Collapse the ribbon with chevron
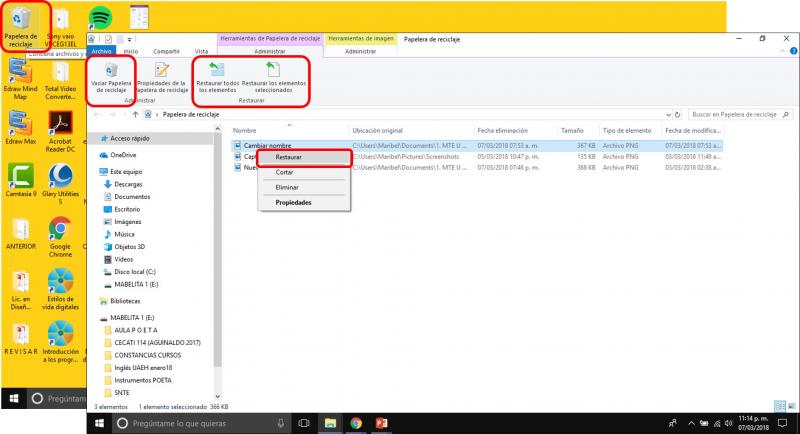Screen dimensions: 800x434 (782, 51)
